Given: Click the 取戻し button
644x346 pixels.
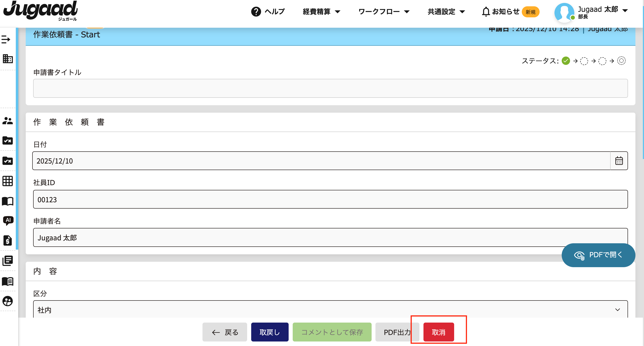Looking at the screenshot, I should click(x=269, y=332).
